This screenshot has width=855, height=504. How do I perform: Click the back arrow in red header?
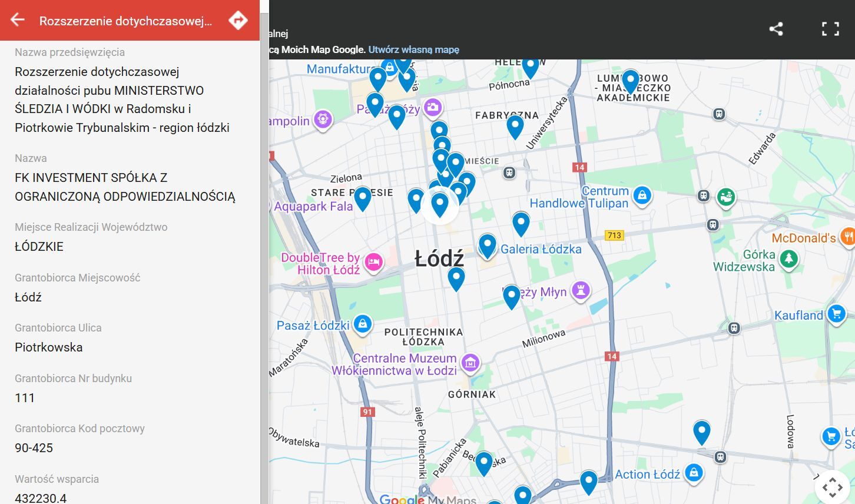tap(18, 20)
